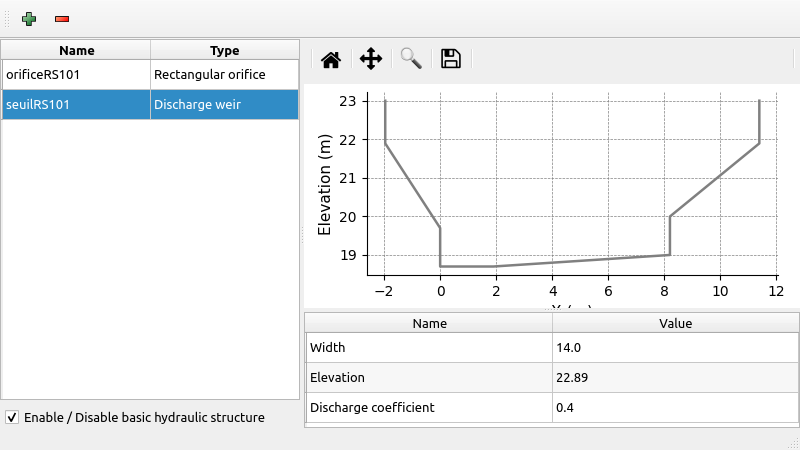The width and height of the screenshot is (800, 450).
Task: Activate the pan/move arrows tool
Action: [371, 59]
